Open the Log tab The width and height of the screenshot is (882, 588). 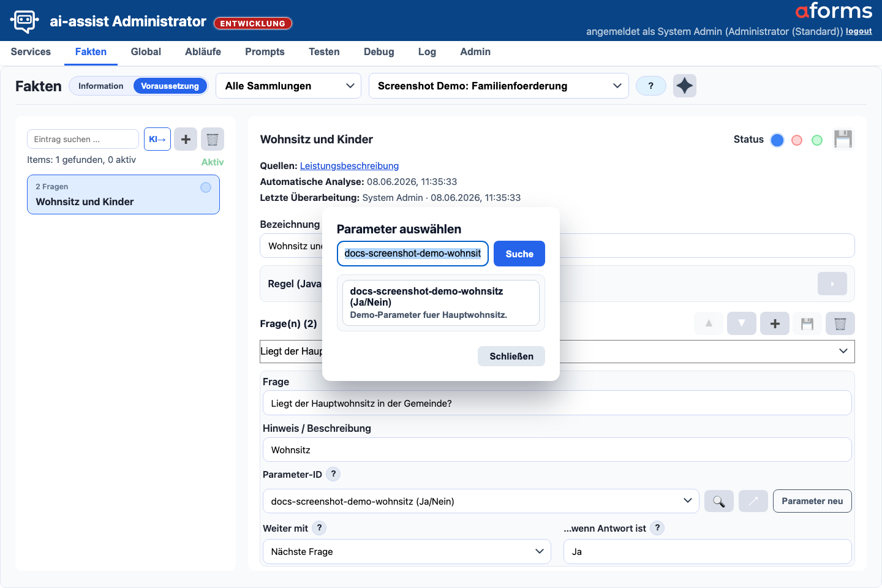(x=427, y=52)
